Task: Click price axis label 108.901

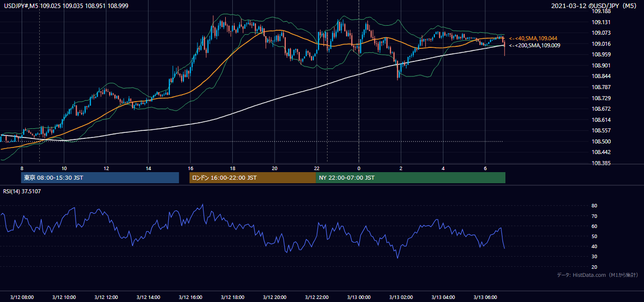Action: click(x=601, y=65)
